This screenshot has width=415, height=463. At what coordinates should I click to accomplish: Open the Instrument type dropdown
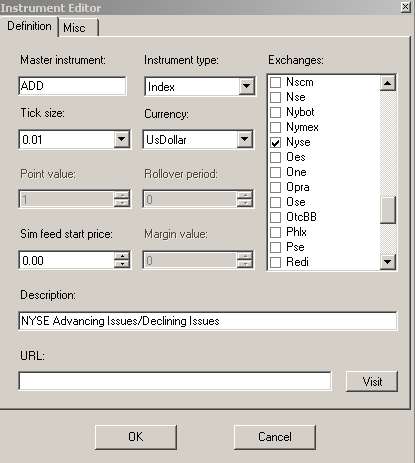247,87
